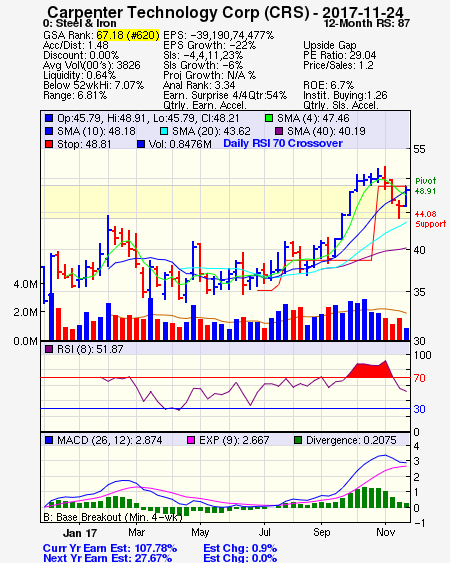Screen dimensions: 450x563
Task: Click PE Ratio: 29.04 text
Action: (339, 55)
